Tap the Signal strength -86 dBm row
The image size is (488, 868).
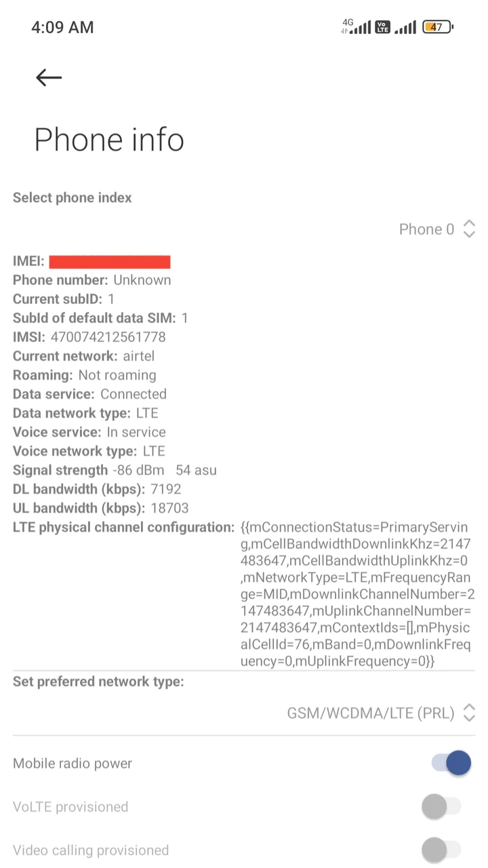pyautogui.click(x=115, y=470)
